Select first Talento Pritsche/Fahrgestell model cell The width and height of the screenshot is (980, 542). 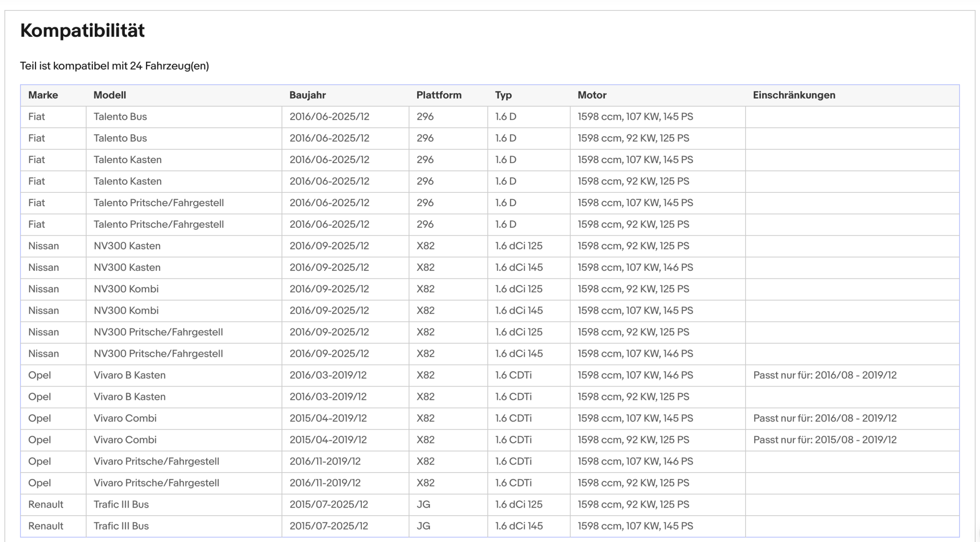(184, 203)
